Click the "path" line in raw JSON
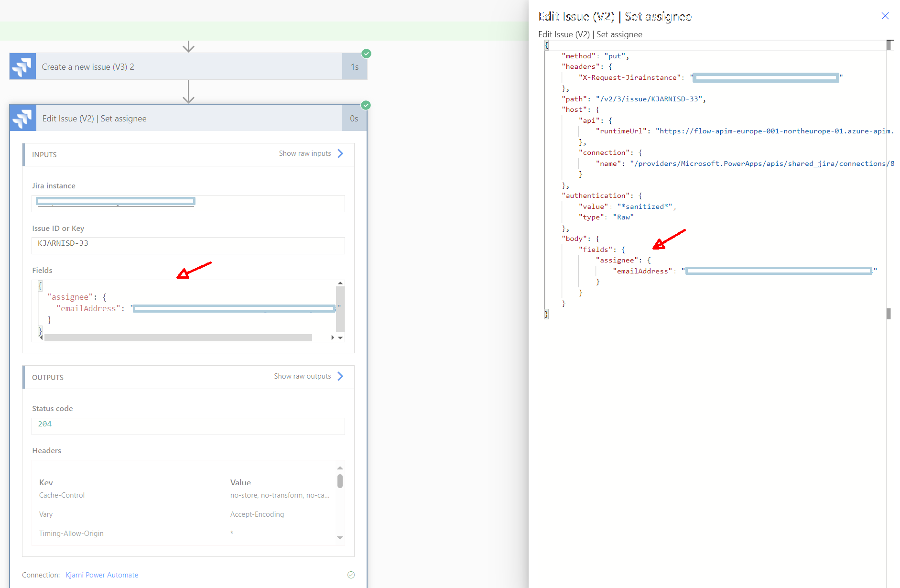This screenshot has width=900, height=588. coord(634,99)
